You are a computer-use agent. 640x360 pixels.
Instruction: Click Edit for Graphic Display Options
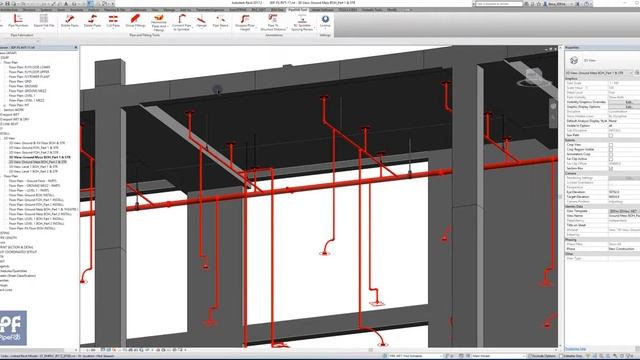624,107
